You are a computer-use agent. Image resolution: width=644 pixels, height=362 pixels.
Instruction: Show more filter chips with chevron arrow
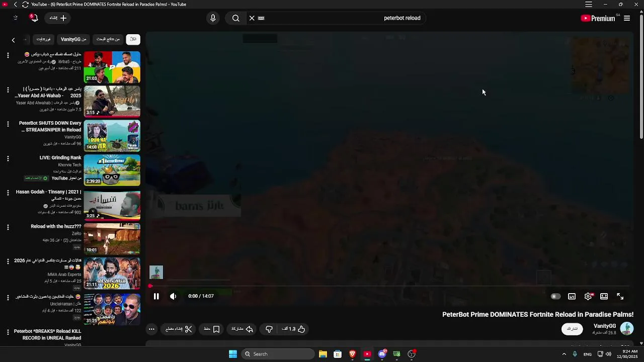click(13, 40)
